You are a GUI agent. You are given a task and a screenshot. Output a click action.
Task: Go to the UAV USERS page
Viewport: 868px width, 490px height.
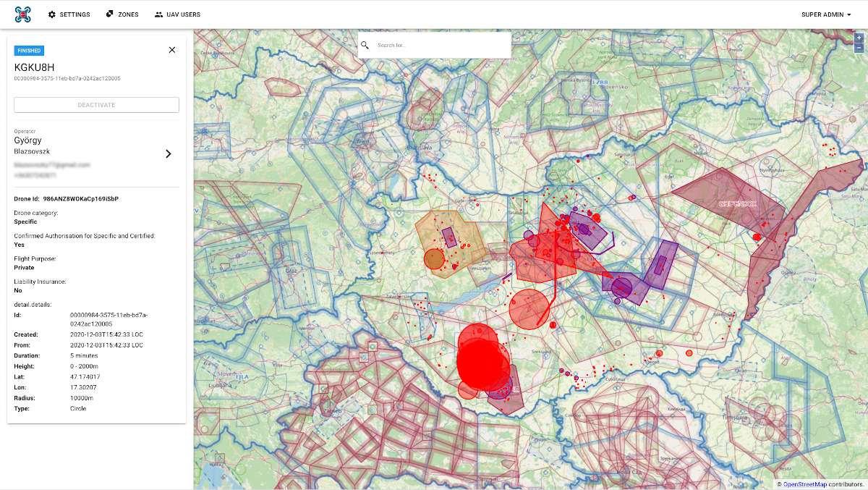tap(177, 14)
